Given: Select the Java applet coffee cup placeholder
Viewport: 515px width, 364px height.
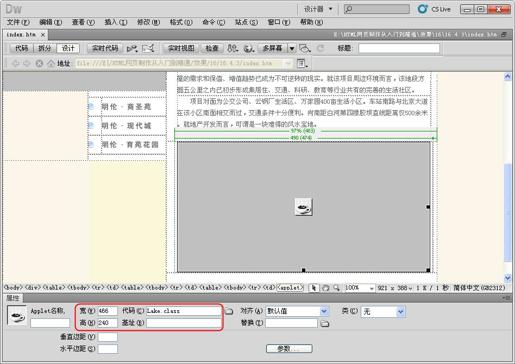Looking at the screenshot, I should click(x=303, y=207).
